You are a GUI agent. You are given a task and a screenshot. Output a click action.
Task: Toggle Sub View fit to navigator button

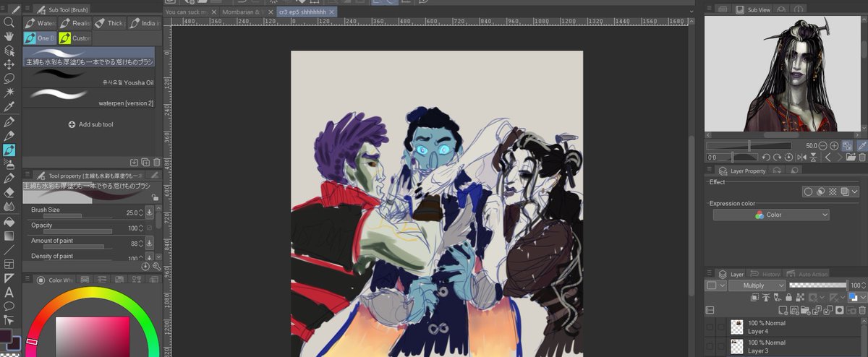click(x=848, y=145)
